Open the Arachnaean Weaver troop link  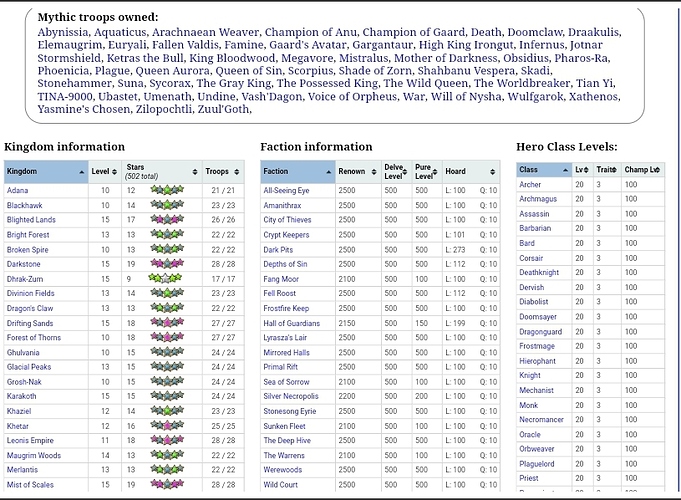(205, 32)
